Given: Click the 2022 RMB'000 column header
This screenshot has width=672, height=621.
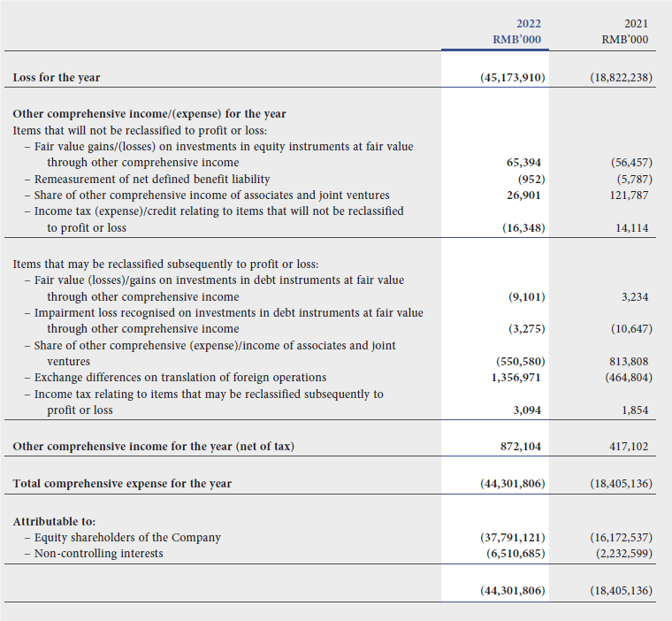Looking at the screenshot, I should [516, 31].
